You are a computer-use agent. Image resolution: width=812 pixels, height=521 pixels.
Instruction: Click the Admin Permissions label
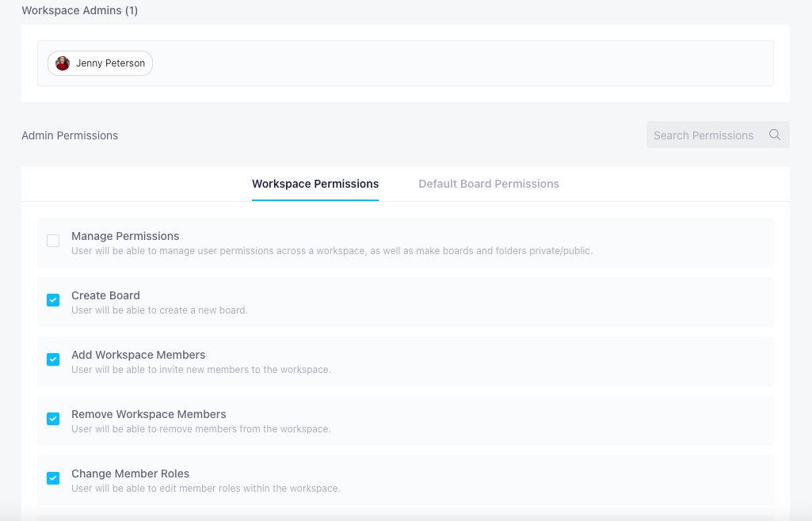point(70,135)
